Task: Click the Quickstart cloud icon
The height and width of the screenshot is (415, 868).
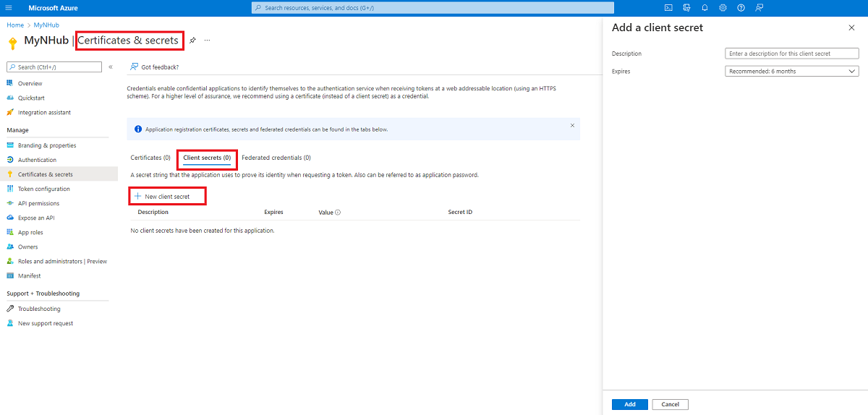Action: [10, 98]
